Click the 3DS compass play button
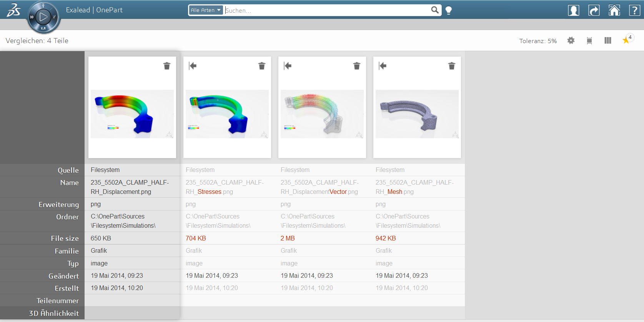644x322 pixels. coord(43,17)
